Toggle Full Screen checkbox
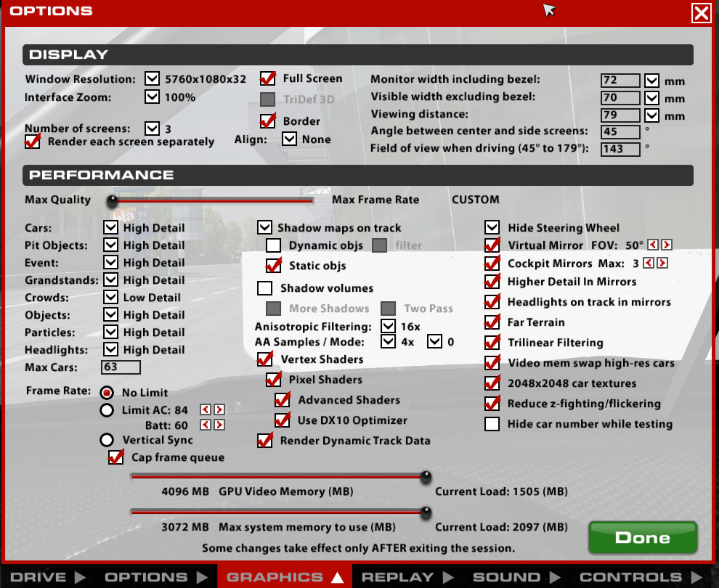Screen dimensions: 719x588 (x=268, y=78)
